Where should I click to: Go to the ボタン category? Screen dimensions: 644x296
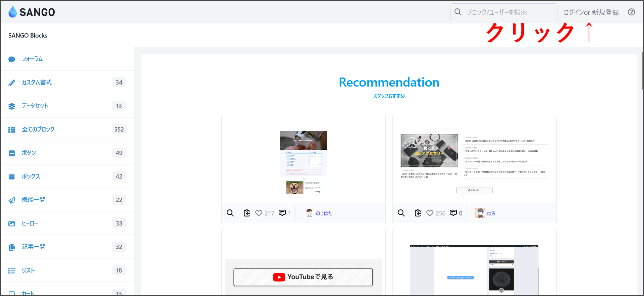(29, 153)
